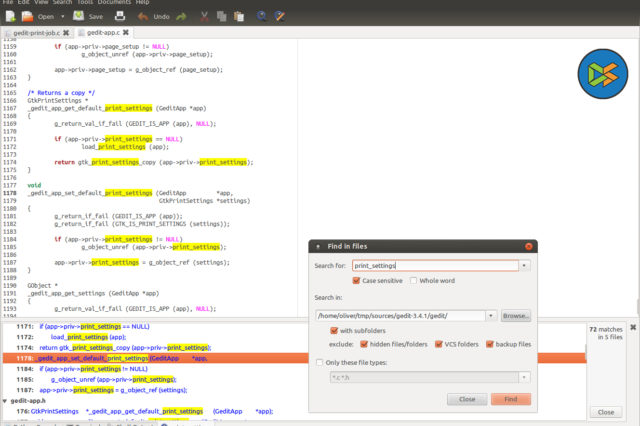The image size is (640, 426).
Task: Click the Undo arrow icon
Action: [143, 17]
